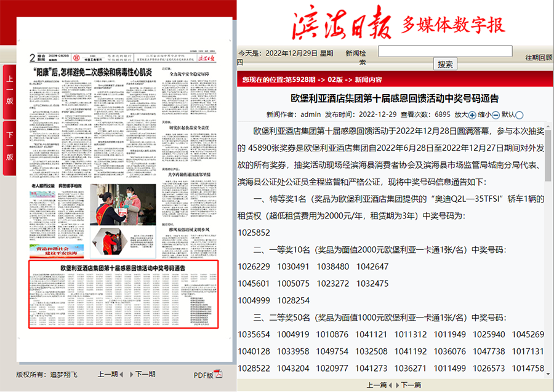Viewport: 554px width, 392px height.
Task: Click the 查看次数：6895 view count
Action: (x=425, y=114)
